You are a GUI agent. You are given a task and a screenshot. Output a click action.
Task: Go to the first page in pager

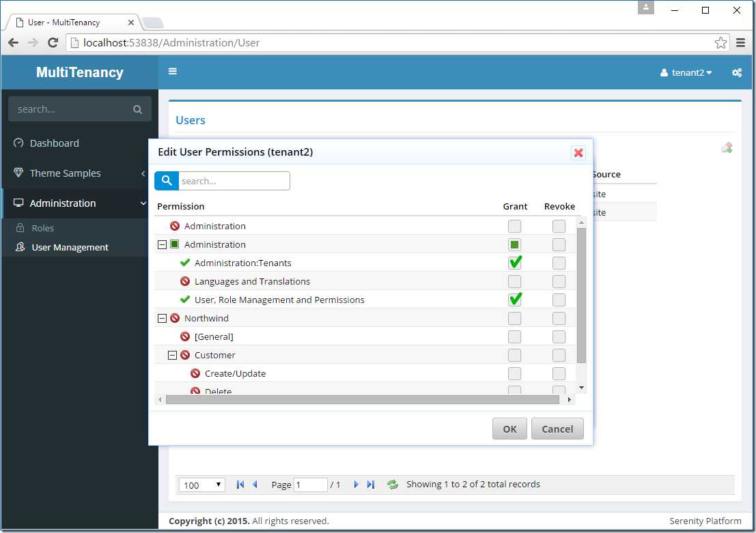240,485
